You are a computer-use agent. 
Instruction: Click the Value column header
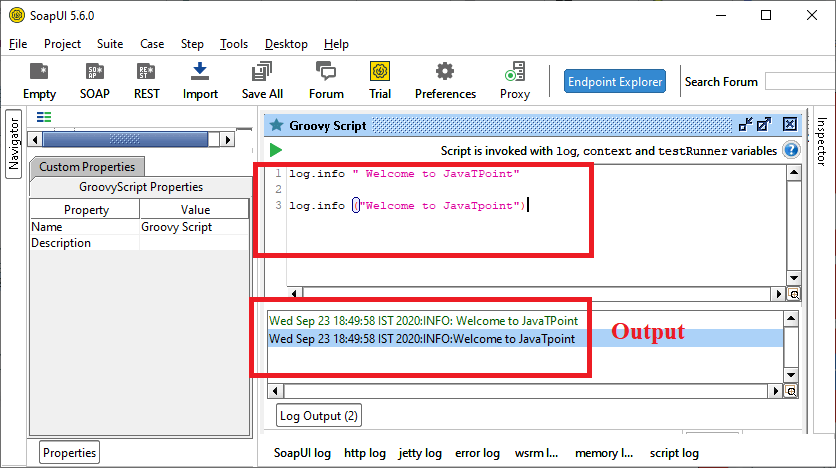(x=195, y=209)
